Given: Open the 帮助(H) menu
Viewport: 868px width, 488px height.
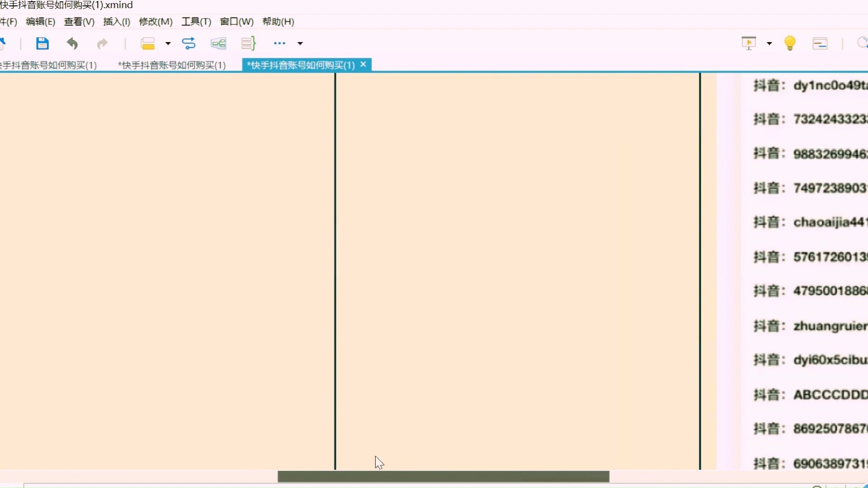Looking at the screenshot, I should click(278, 22).
